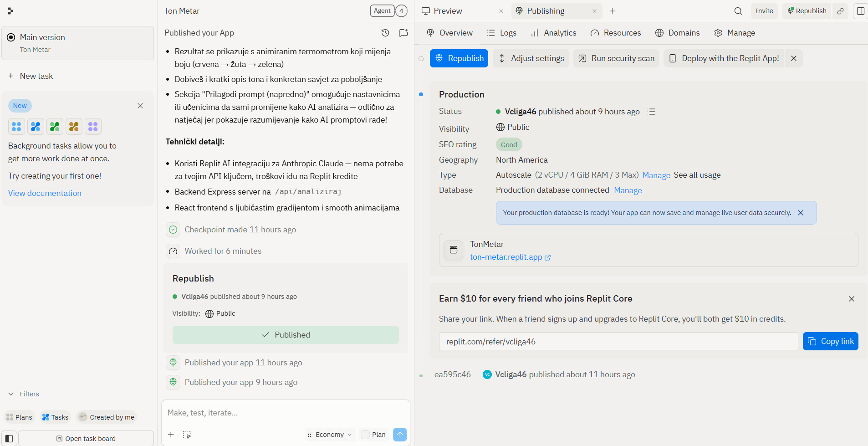Start a new chat via header icon
The image size is (868, 446).
tap(403, 33)
